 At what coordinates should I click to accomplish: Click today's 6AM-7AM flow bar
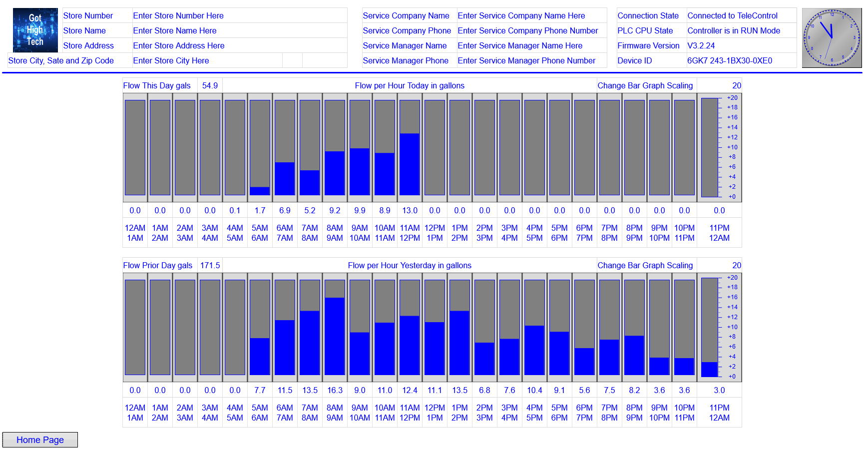click(285, 147)
